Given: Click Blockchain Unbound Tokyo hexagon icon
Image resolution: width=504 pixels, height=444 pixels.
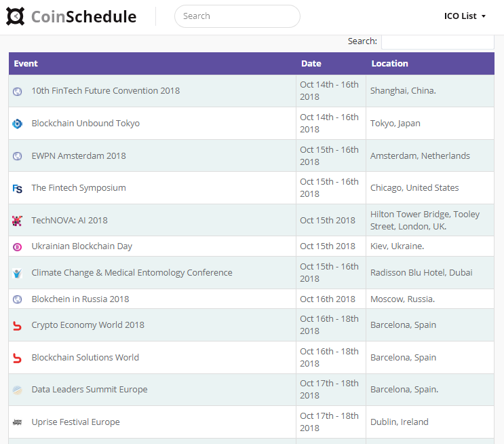Looking at the screenshot, I should 18,124.
